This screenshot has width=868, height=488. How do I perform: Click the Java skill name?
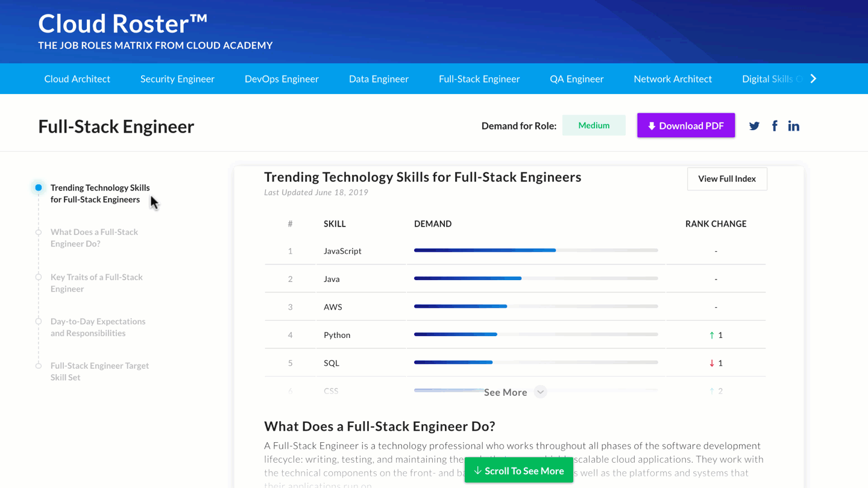[332, 279]
